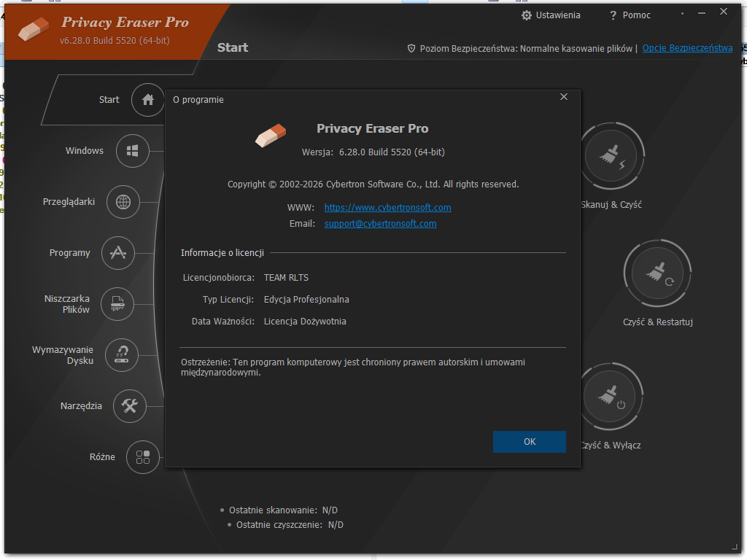Viewport: 747px width, 560px height.
Task: Select the Przeglądarki menu label
Action: (x=69, y=202)
